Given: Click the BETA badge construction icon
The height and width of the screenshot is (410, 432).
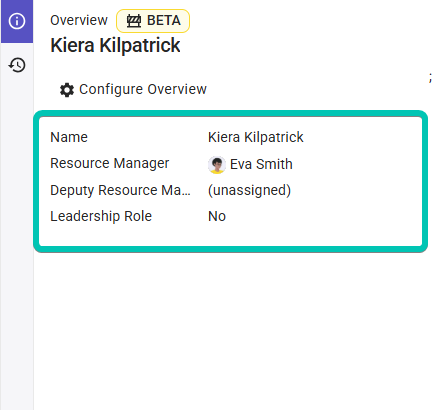Looking at the screenshot, I should (x=134, y=21).
